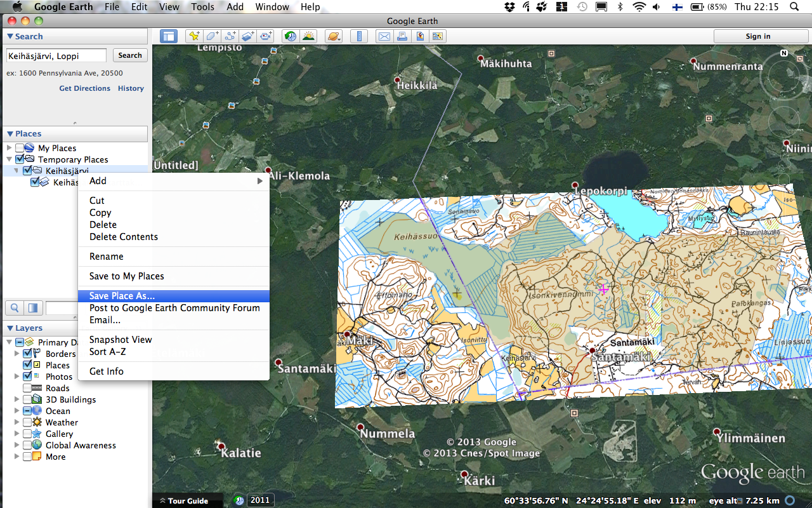The image size is (812, 508).
Task: Choose Get Info in the context menu
Action: 173,371
